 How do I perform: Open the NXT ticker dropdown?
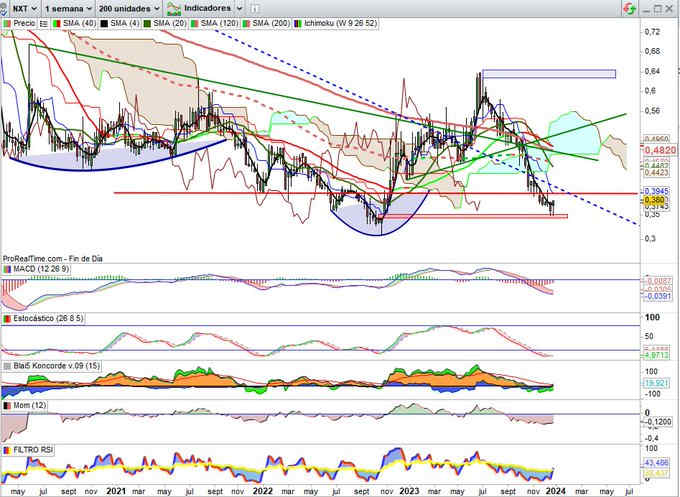25,8
